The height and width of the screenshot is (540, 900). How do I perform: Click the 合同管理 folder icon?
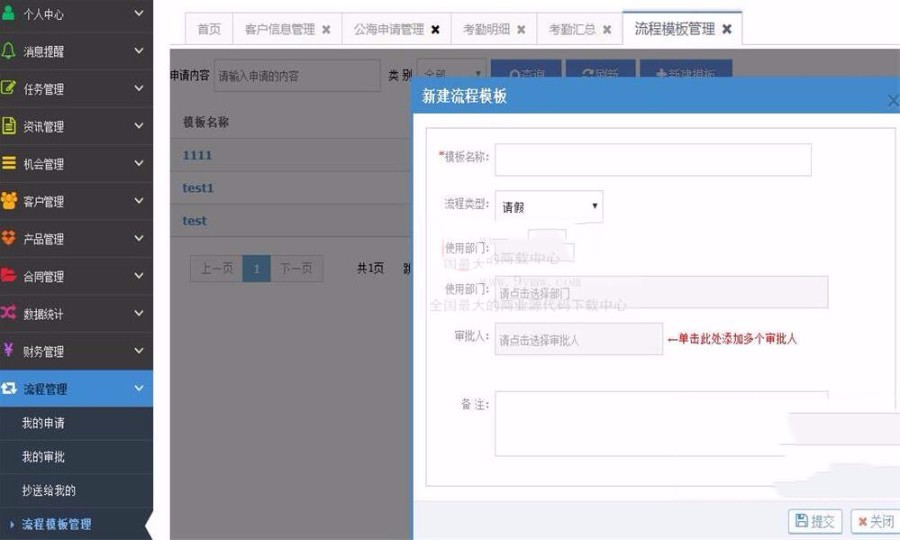click(9, 276)
